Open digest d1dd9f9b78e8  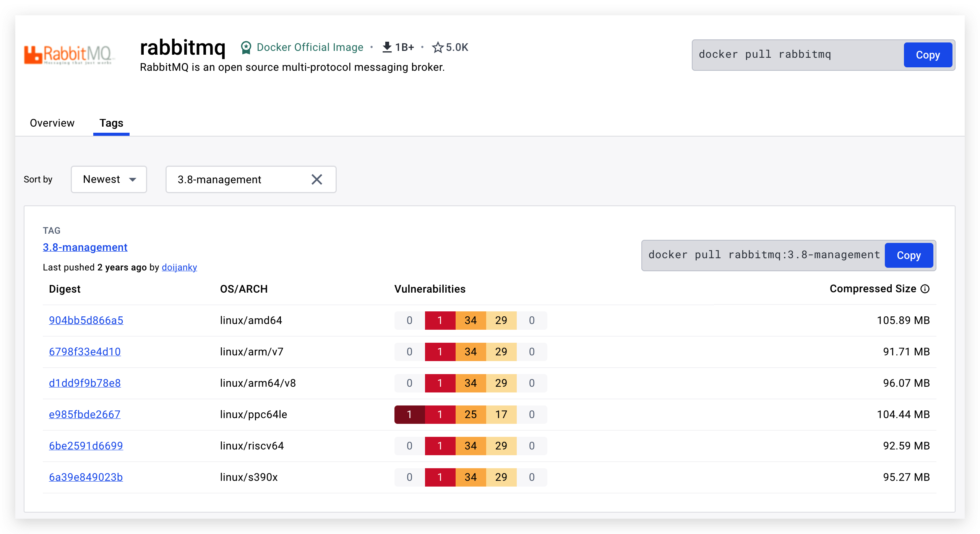(x=85, y=383)
